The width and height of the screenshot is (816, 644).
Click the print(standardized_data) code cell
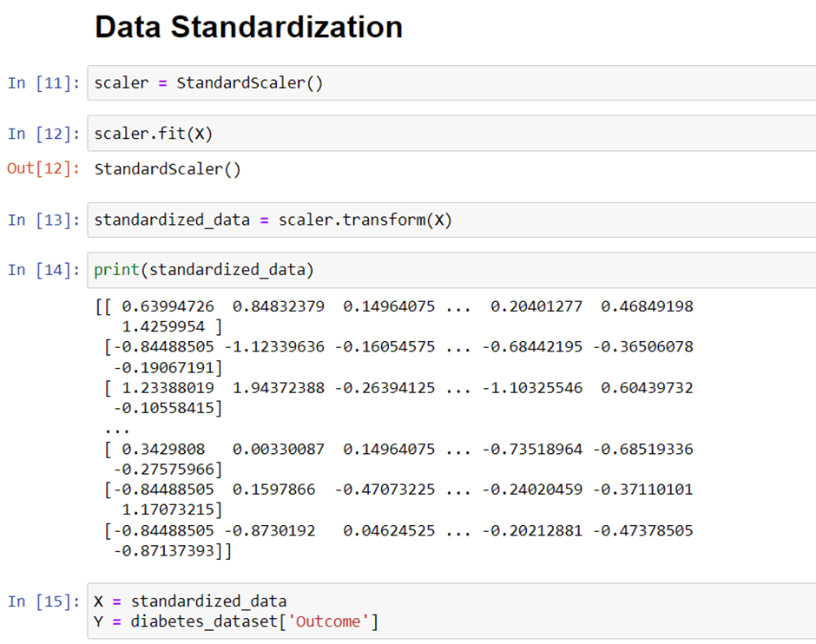[451, 270]
